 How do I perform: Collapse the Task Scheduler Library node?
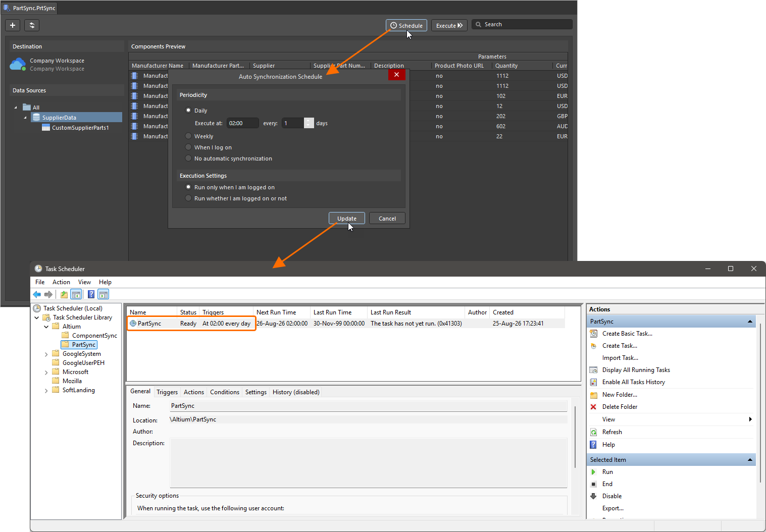click(x=37, y=318)
